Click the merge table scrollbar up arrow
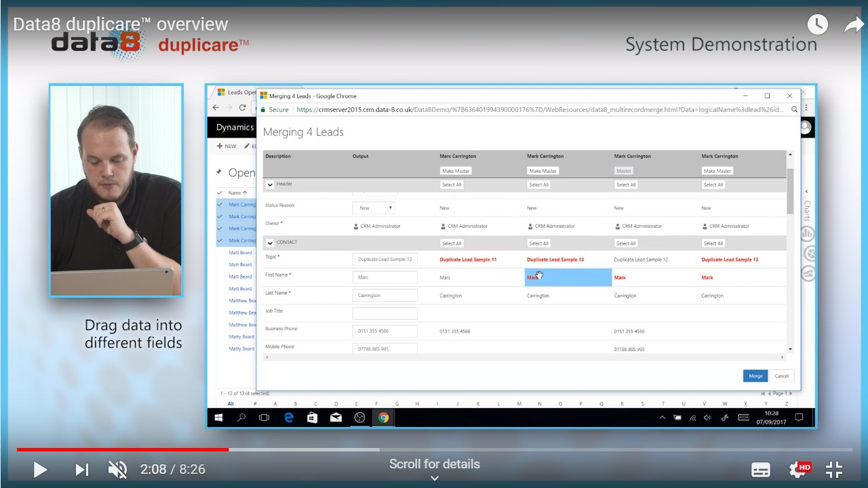Screen dimensions: 868x488 tap(790, 155)
